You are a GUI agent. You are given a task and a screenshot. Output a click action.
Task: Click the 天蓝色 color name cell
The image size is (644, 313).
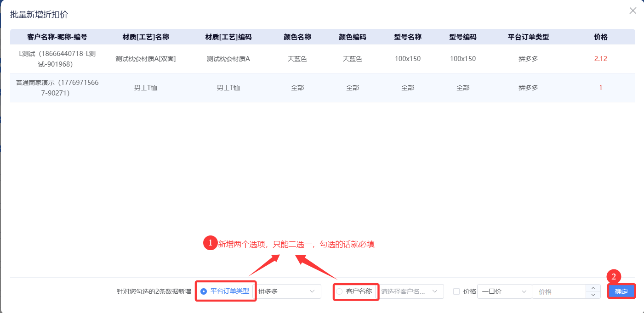coord(297,59)
